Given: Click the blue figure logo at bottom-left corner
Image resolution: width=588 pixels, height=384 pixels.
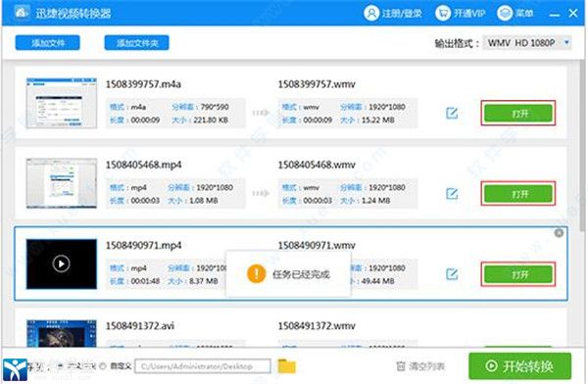Looking at the screenshot, I should point(15,370).
